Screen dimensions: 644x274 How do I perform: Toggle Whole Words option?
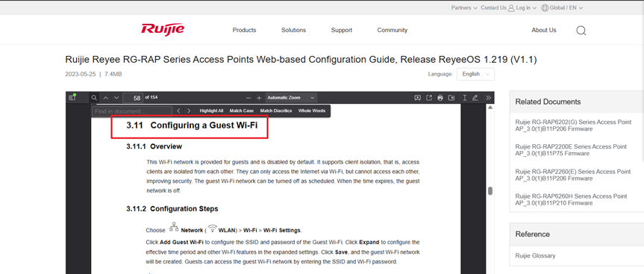pos(312,111)
